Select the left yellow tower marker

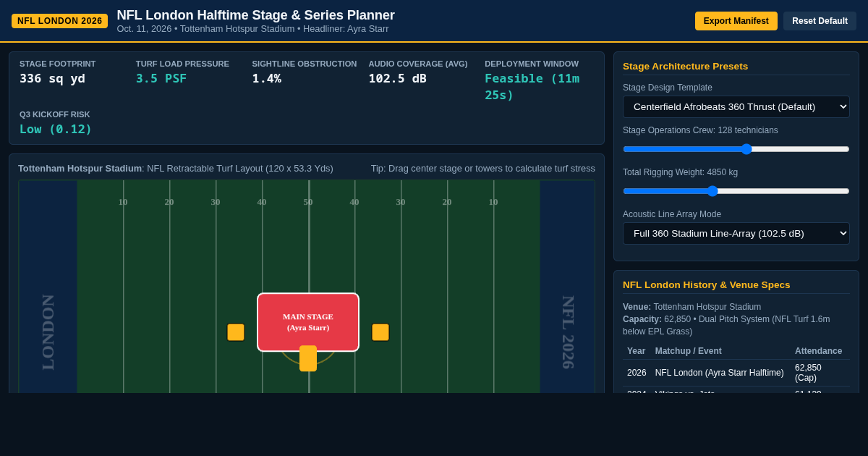point(236,332)
